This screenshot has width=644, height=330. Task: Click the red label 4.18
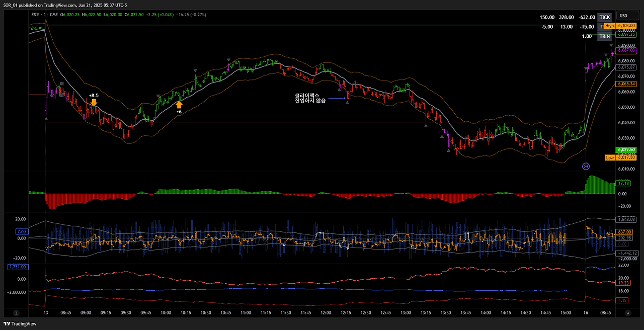[x=623, y=301]
